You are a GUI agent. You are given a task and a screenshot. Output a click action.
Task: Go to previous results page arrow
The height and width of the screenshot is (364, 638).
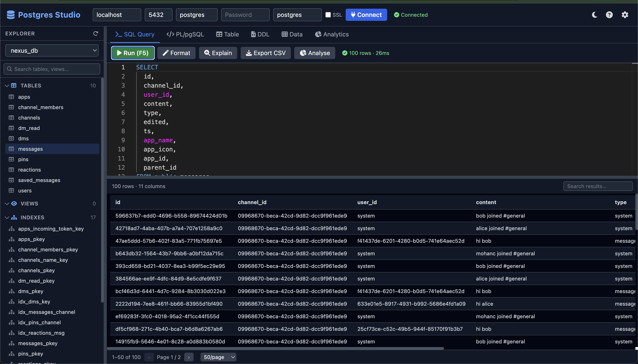(x=149, y=357)
